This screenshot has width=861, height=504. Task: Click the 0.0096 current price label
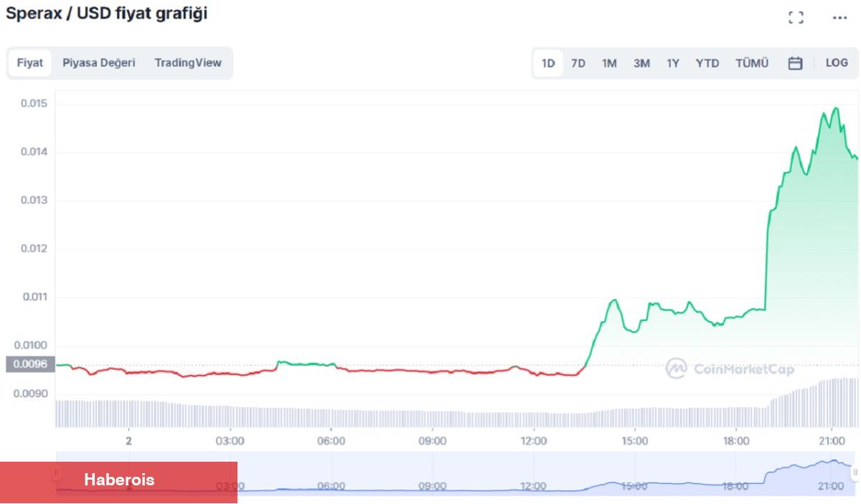point(29,364)
